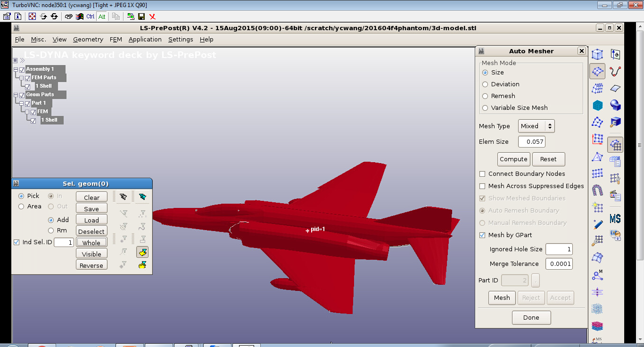Select the Deviation mesh mode
Screen dimensions: 644x347
coord(485,84)
